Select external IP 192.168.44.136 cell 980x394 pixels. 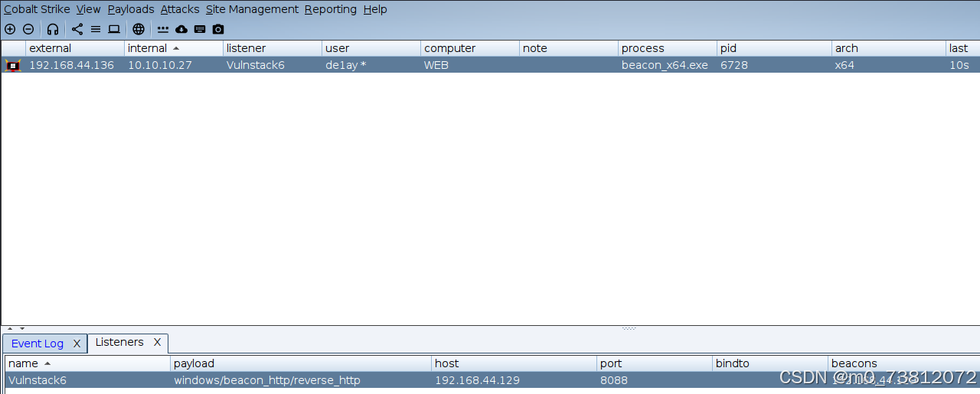tap(75, 65)
